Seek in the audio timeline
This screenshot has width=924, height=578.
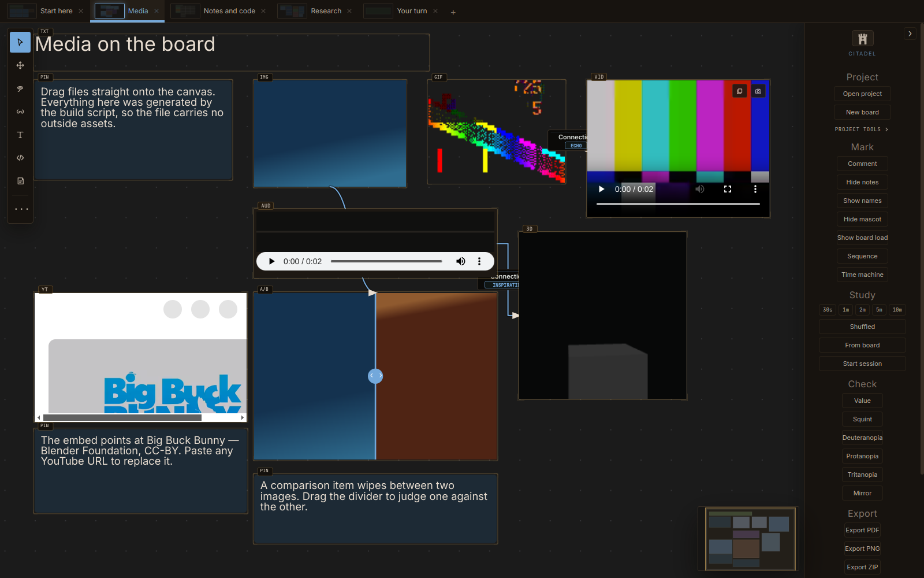[386, 261]
